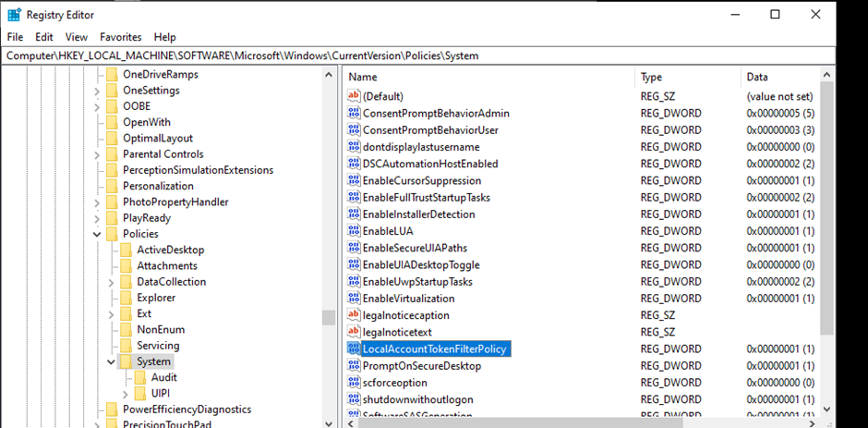
Task: Expand the UIPI key
Action: tap(125, 394)
